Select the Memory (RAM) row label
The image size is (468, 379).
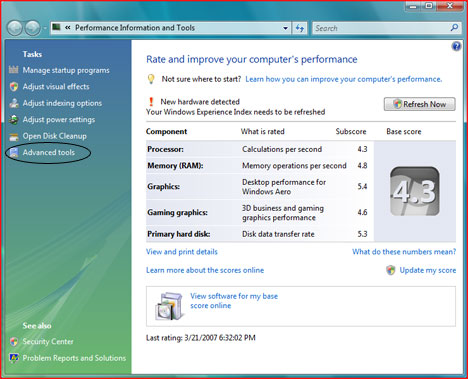175,166
